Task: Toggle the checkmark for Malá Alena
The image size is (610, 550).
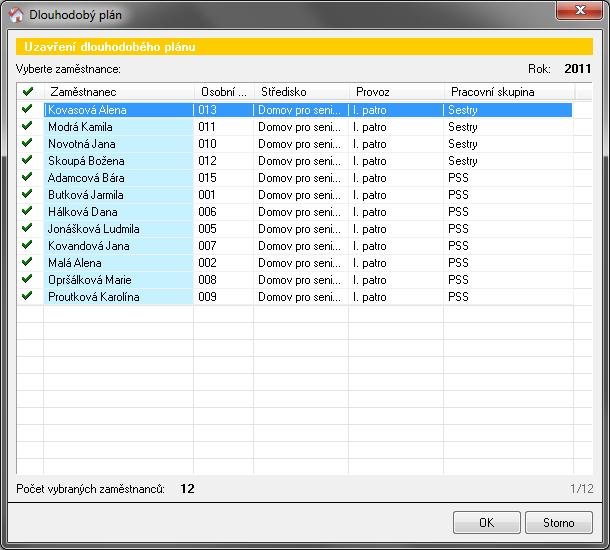Action: [x=27, y=262]
